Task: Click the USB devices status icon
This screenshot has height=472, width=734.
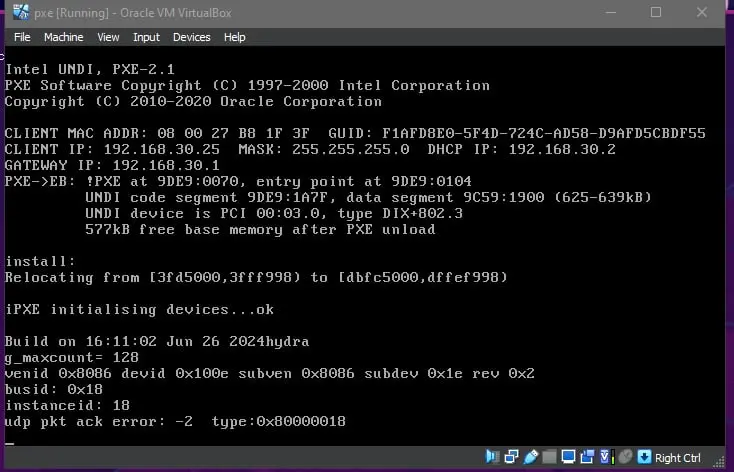Action: 531,457
